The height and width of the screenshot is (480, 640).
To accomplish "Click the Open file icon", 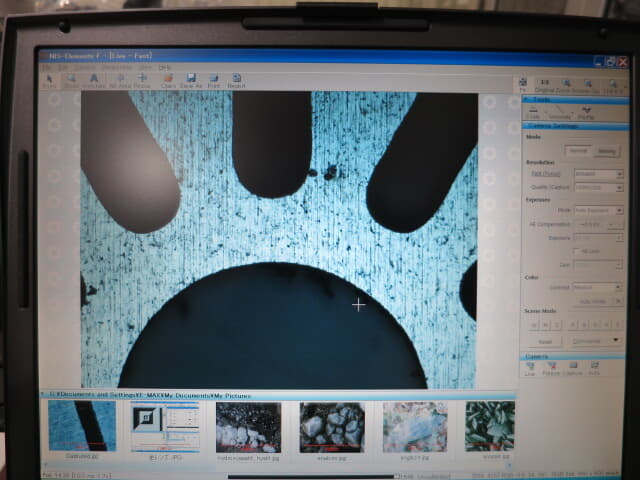I will click(168, 80).
